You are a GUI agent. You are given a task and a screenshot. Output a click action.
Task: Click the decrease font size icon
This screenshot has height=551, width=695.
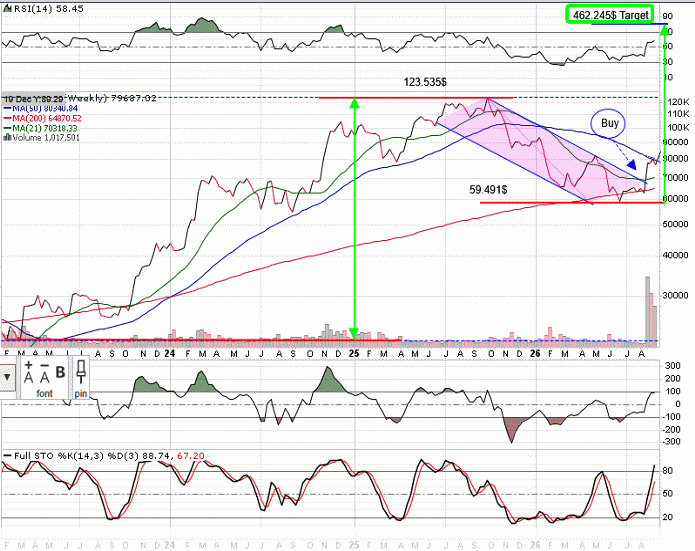point(44,372)
